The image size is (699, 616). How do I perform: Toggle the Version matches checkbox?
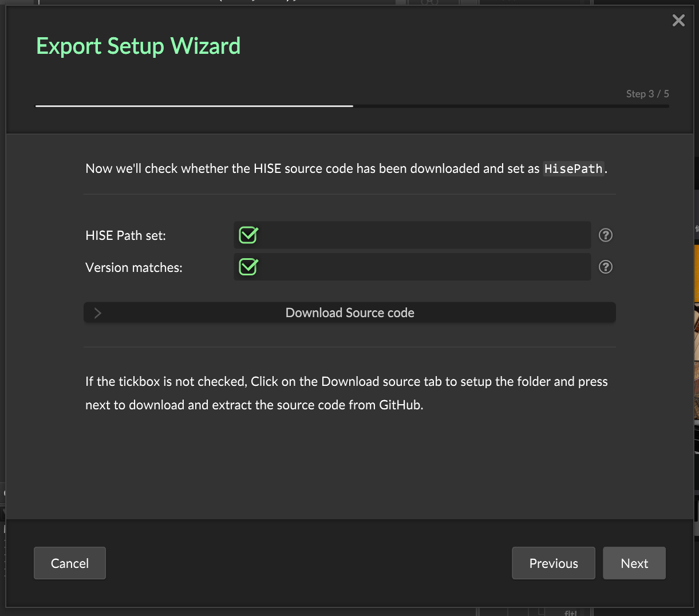pos(248,267)
